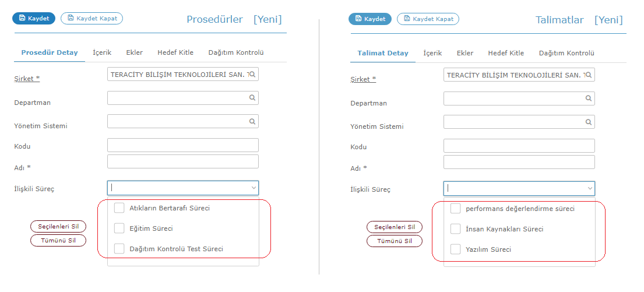Switch to İçerik tab in Talimatlar
The height and width of the screenshot is (292, 644).
point(432,53)
